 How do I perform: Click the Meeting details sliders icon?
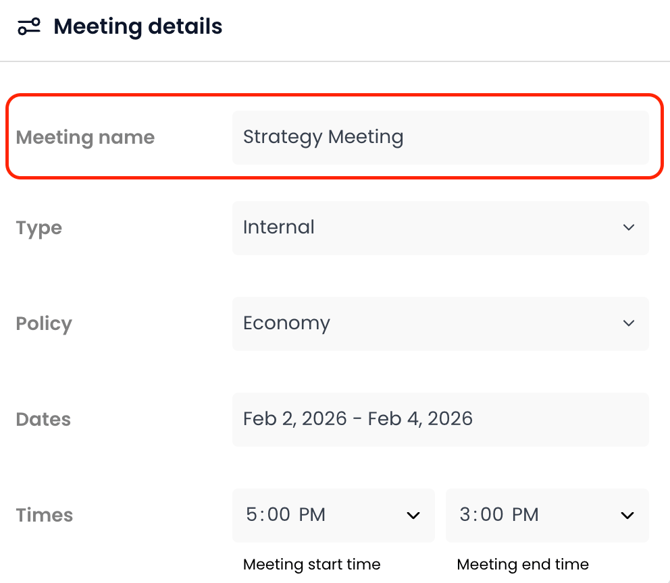pos(29,27)
